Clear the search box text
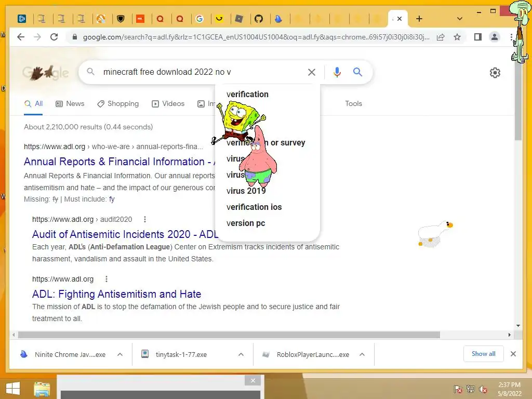The image size is (532, 399). (312, 72)
